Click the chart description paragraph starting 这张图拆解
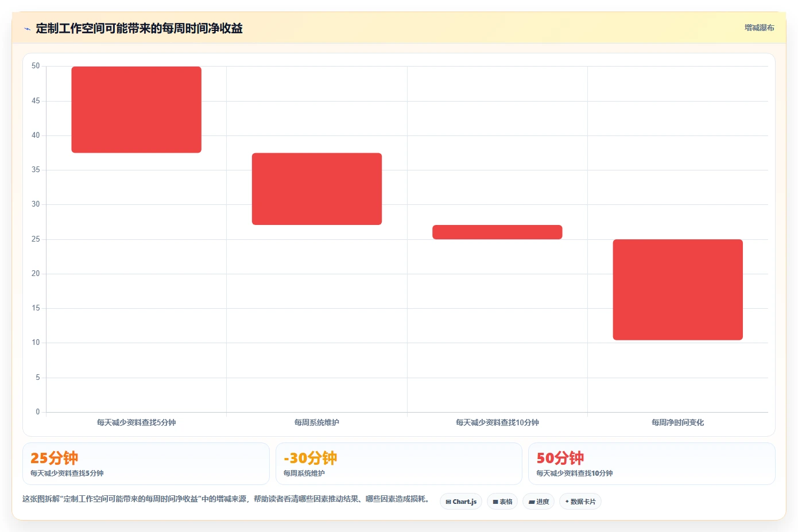Screen dimensions: 798x532 click(227, 499)
